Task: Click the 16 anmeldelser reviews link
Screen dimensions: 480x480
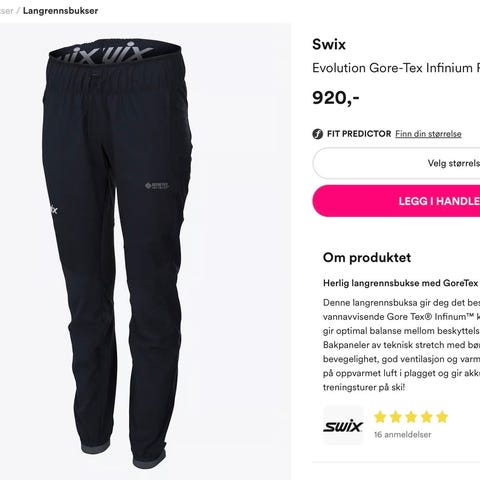Action: click(x=402, y=435)
